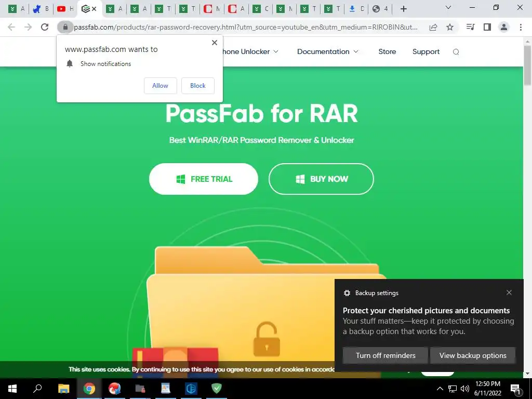Click the bell icon in permission popup
532x399 pixels.
(x=70, y=63)
